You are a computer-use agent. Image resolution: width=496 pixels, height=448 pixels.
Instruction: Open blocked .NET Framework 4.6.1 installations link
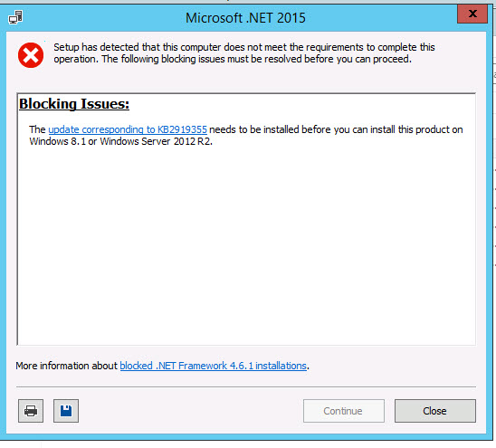pos(214,366)
